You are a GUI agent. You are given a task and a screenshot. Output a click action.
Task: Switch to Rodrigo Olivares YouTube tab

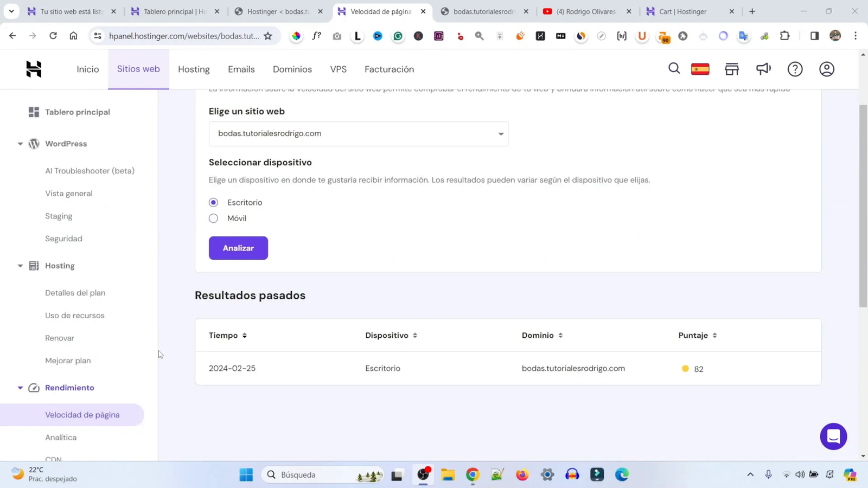tap(586, 11)
